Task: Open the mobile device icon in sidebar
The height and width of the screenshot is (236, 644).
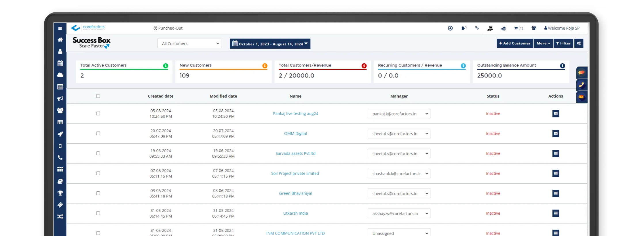Action: 60,146
